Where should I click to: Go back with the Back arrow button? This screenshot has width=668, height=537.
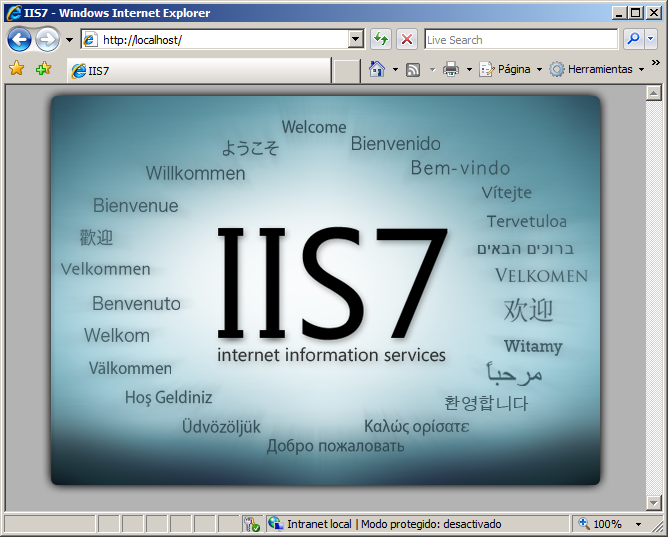pyautogui.click(x=19, y=40)
